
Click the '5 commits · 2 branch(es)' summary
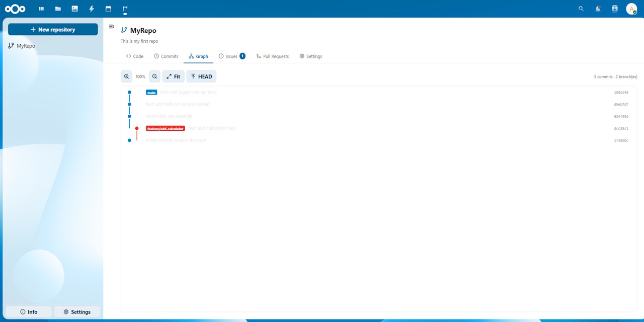615,77
